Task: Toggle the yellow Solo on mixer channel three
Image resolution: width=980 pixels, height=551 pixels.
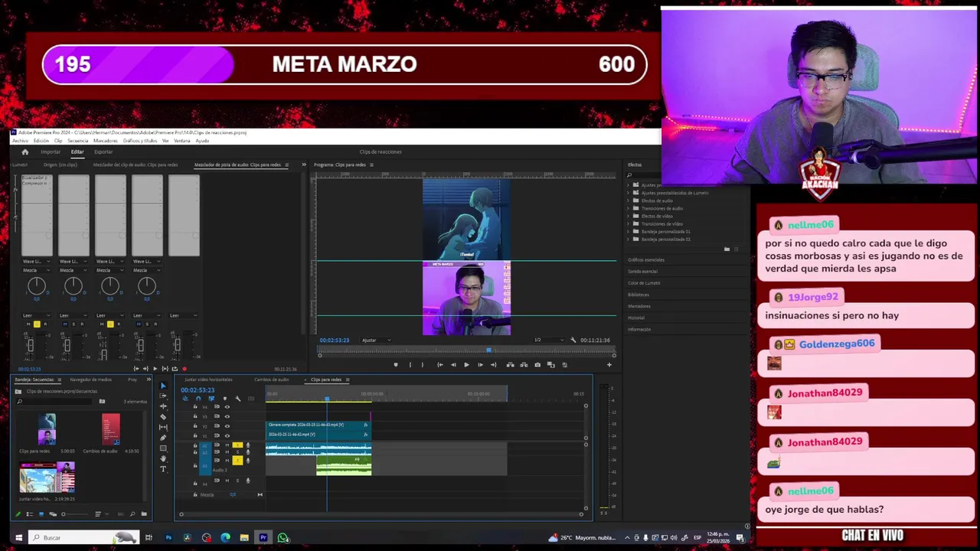Action: (x=110, y=324)
